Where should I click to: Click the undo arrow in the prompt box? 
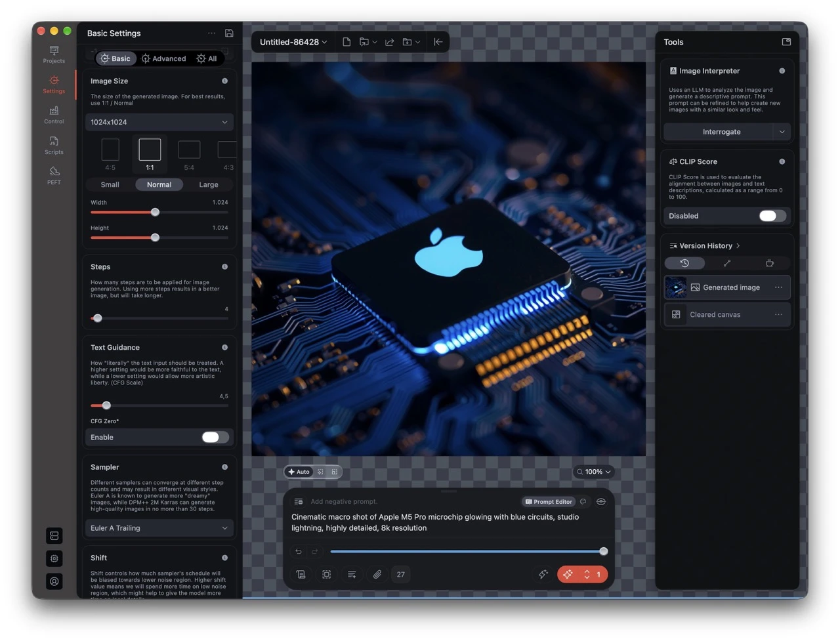299,551
